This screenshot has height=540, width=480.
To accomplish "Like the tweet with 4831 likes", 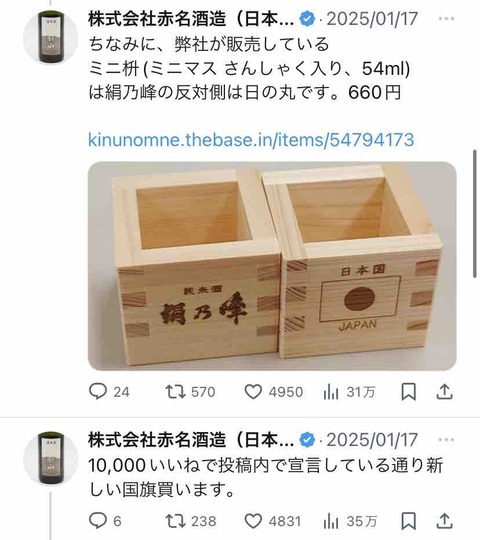I will pos(273,521).
